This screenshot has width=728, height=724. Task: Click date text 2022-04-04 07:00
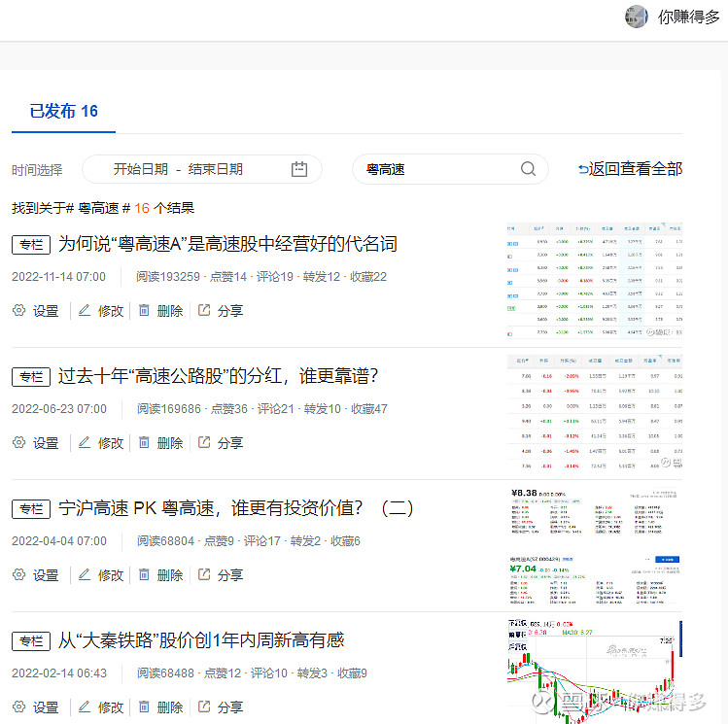click(x=59, y=541)
